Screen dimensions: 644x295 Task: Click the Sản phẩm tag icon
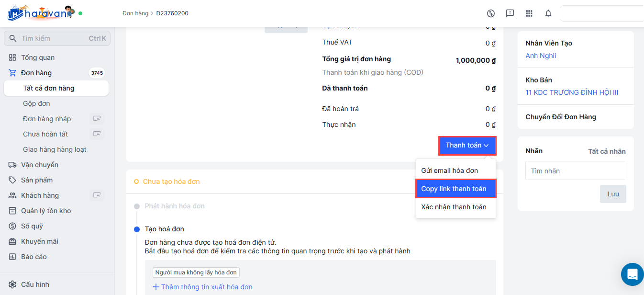pos(12,180)
